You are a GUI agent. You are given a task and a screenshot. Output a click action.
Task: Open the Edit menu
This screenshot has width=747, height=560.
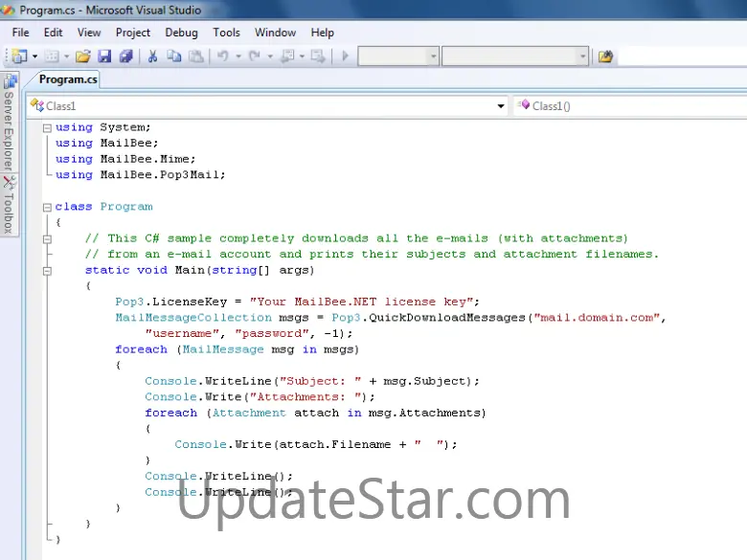point(53,33)
